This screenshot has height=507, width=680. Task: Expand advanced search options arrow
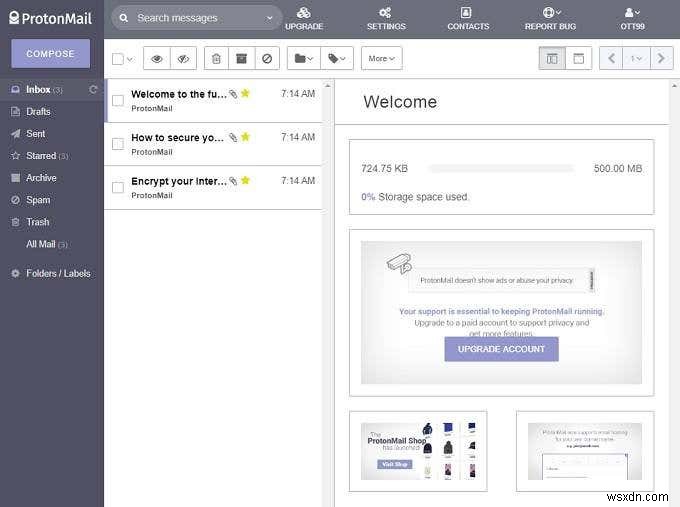pyautogui.click(x=269, y=18)
